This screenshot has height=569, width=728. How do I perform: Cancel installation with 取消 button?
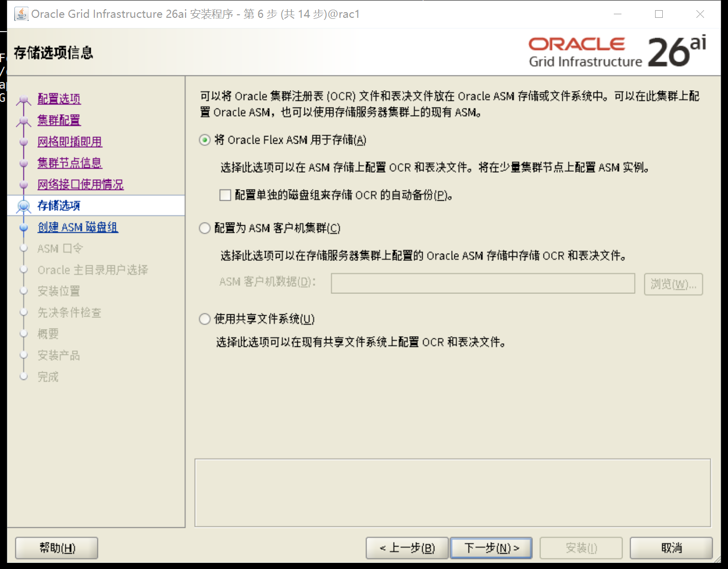(671, 548)
